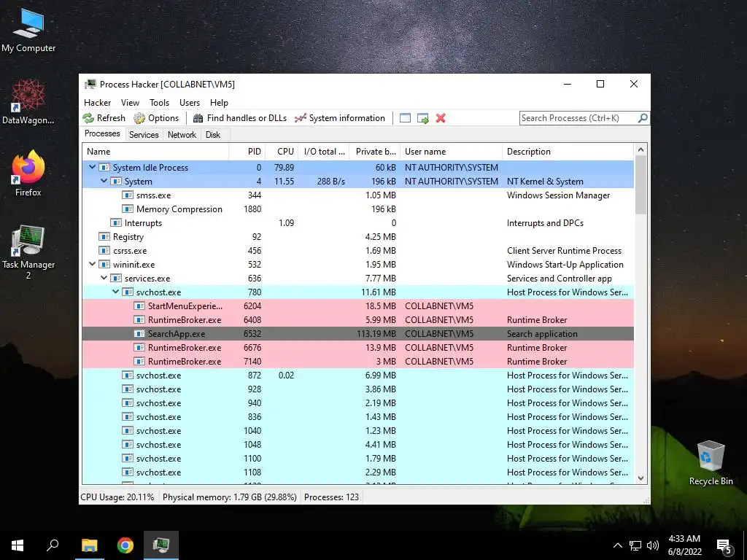
Task: Open DataWagon desktop shortcut
Action: pos(28,102)
